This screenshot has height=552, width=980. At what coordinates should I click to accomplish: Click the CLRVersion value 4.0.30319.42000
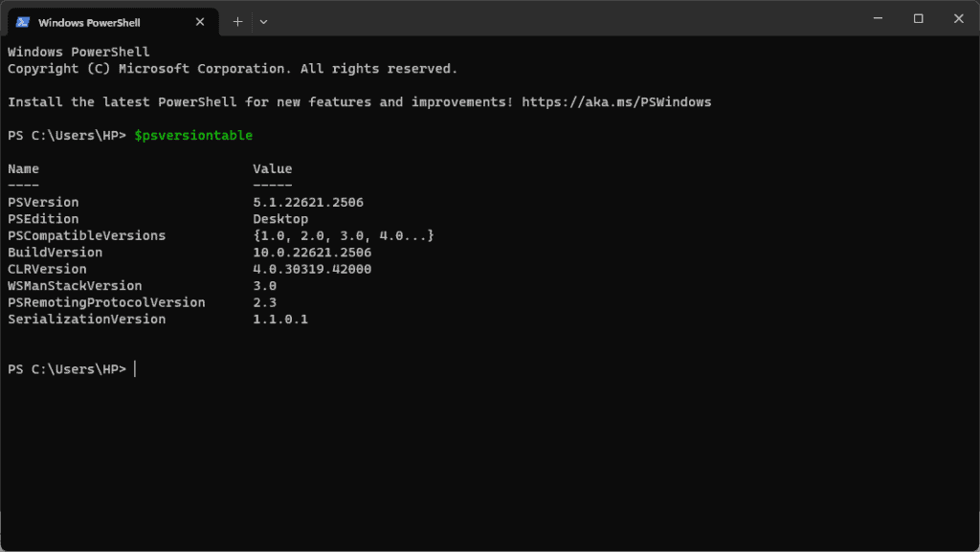tap(315, 269)
